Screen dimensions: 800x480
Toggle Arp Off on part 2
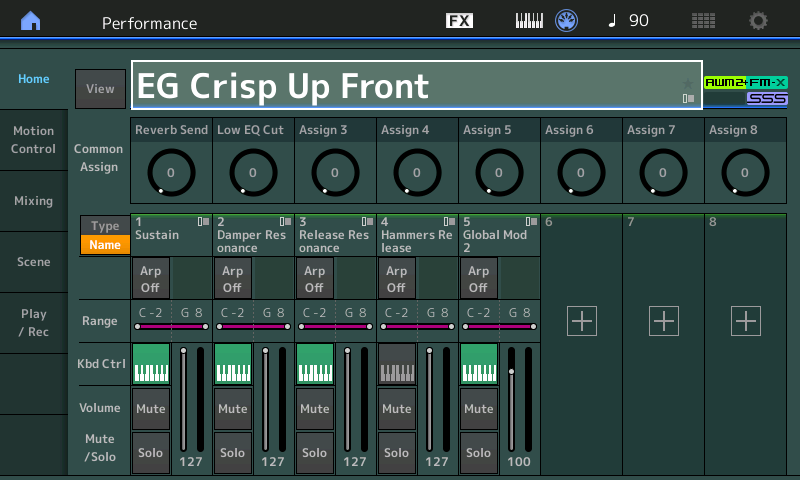233,279
